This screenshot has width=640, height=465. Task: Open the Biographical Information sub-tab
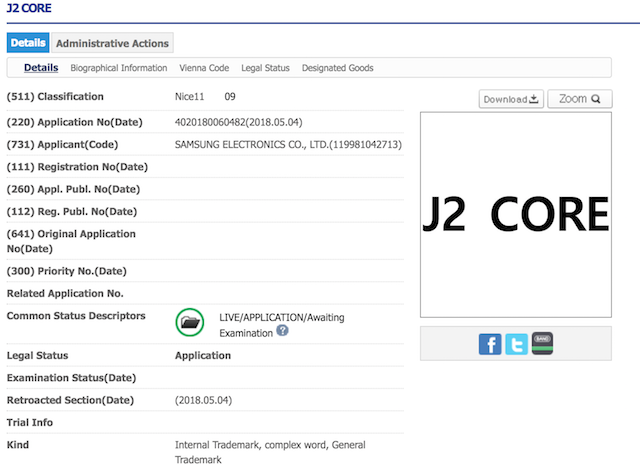pos(119,68)
